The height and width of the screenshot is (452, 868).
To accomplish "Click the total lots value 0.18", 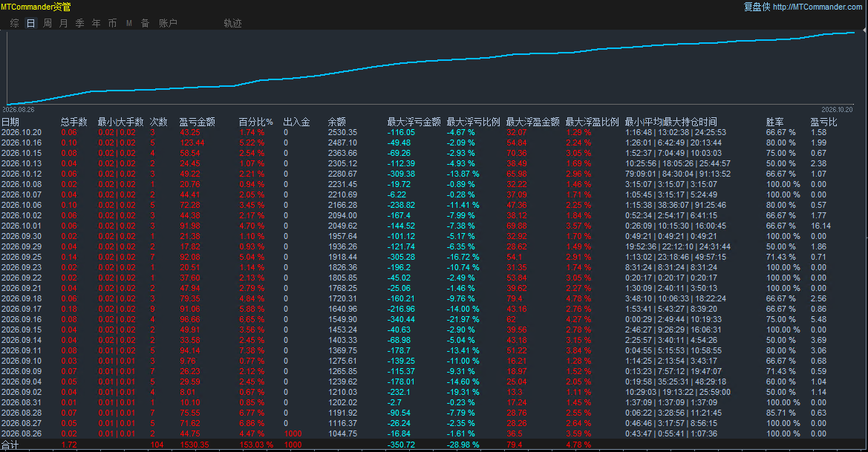I will pos(69,309).
